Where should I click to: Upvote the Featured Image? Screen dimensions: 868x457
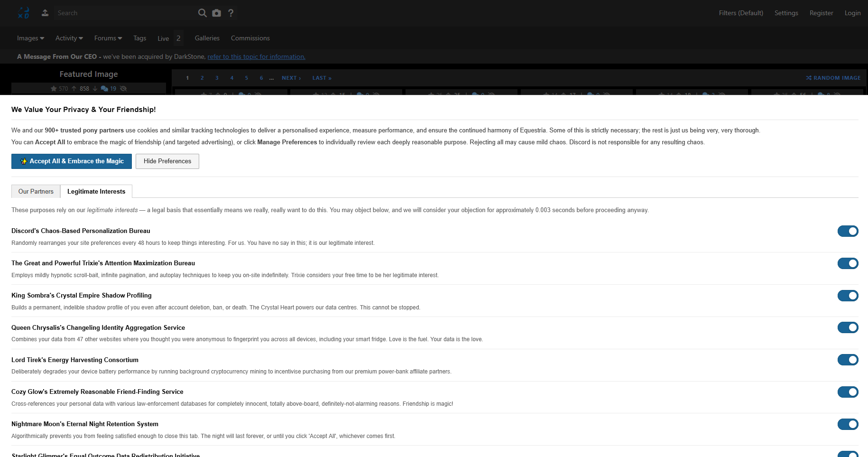[74, 89]
